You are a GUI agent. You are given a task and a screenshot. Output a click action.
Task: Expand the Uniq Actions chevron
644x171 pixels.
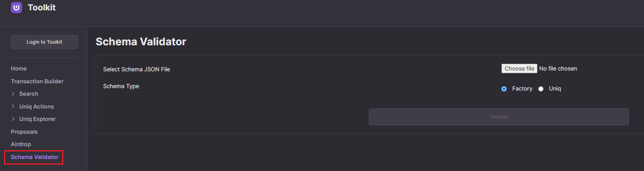[13, 107]
